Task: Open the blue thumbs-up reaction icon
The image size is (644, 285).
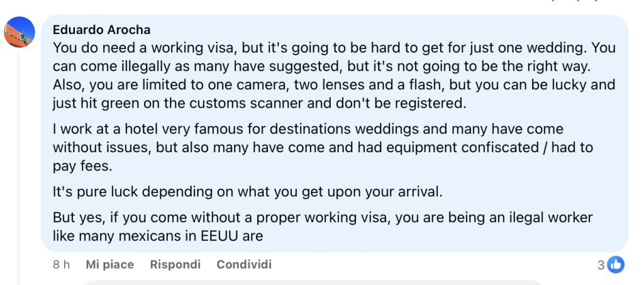Action: coord(617,265)
